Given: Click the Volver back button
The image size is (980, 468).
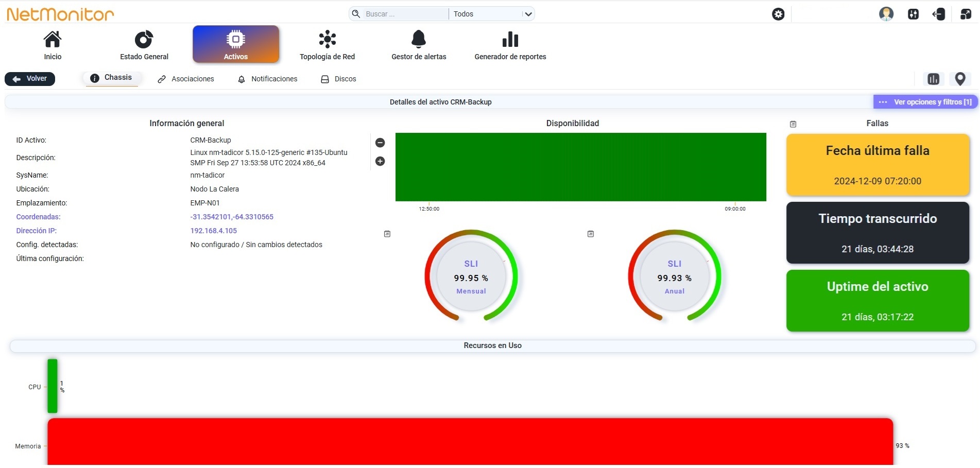Looking at the screenshot, I should point(30,79).
